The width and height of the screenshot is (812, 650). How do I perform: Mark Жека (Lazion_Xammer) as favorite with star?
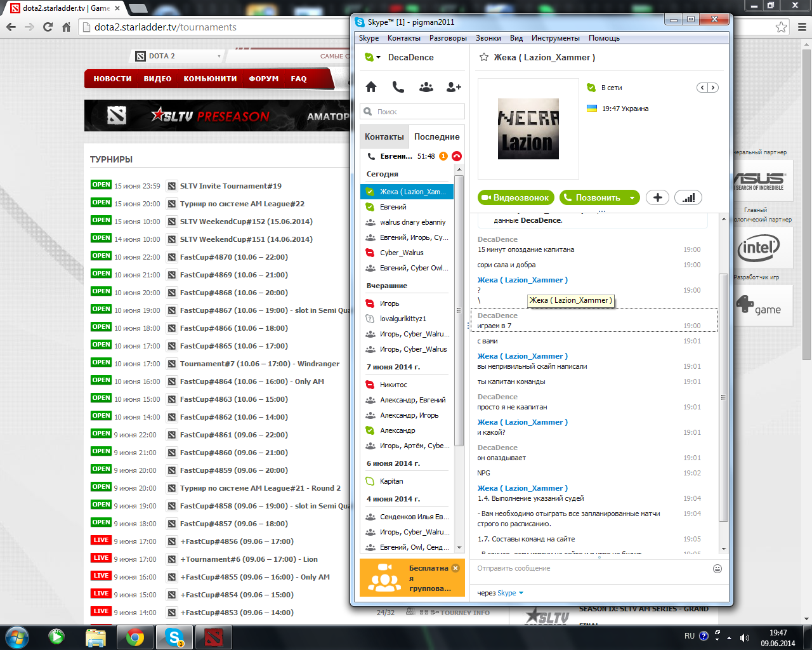click(484, 57)
